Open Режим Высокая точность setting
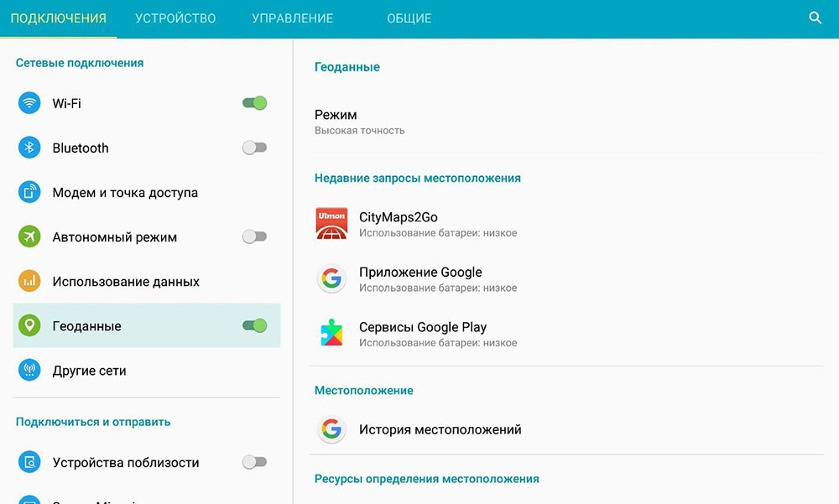The width and height of the screenshot is (839, 504). [566, 122]
